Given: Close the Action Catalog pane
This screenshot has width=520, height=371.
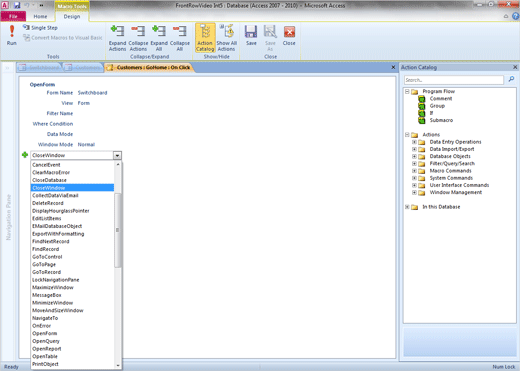Looking at the screenshot, I should click(x=515, y=67).
